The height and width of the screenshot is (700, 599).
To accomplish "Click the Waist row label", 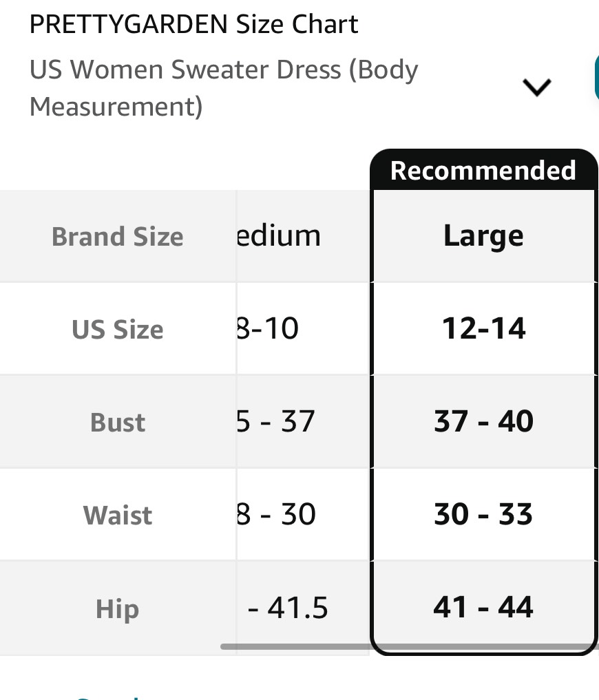I will pyautogui.click(x=118, y=515).
